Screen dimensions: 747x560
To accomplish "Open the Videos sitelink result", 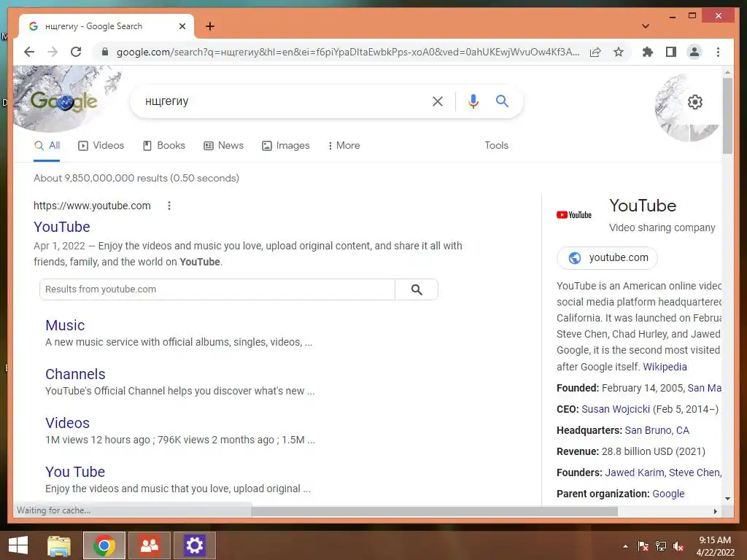I will point(67,423).
